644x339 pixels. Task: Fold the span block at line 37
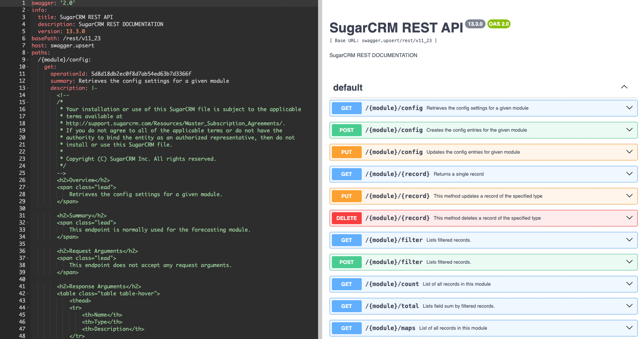[x=28, y=258]
